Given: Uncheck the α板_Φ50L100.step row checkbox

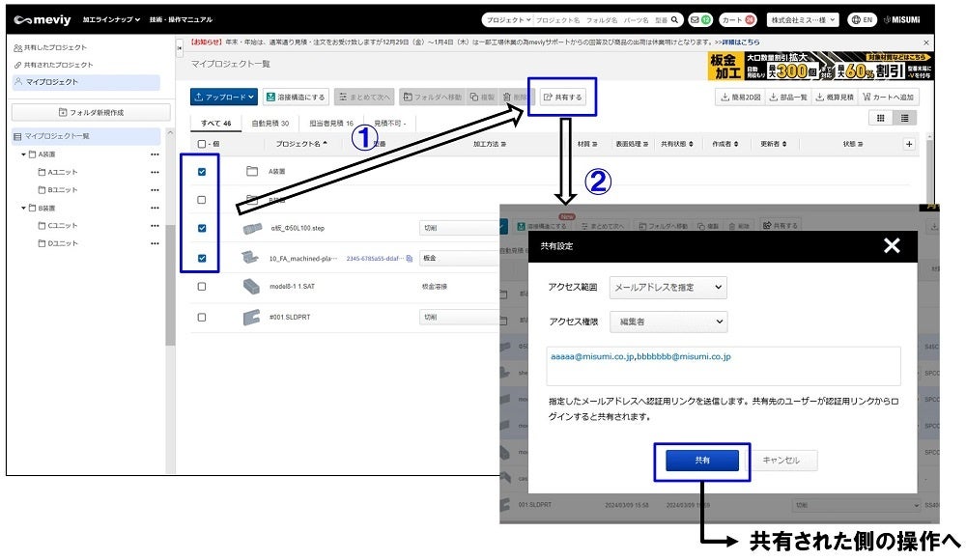Looking at the screenshot, I should (202, 228).
